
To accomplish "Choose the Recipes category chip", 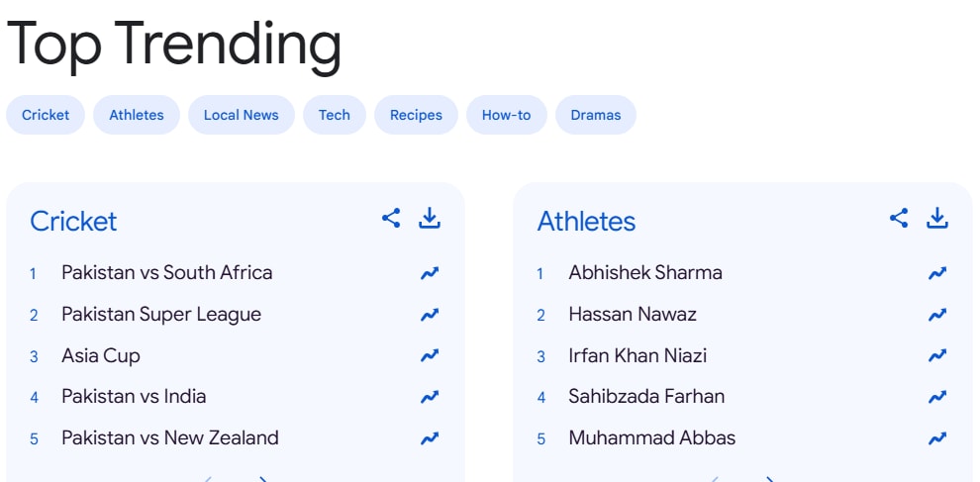I will tap(416, 115).
